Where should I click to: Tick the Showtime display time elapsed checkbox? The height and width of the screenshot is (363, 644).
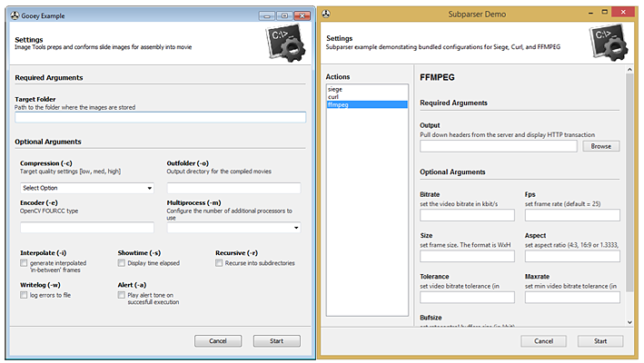(x=121, y=263)
